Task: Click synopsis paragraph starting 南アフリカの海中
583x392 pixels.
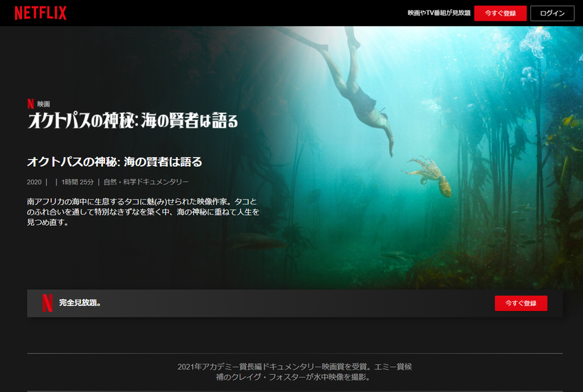Action: coord(143,212)
